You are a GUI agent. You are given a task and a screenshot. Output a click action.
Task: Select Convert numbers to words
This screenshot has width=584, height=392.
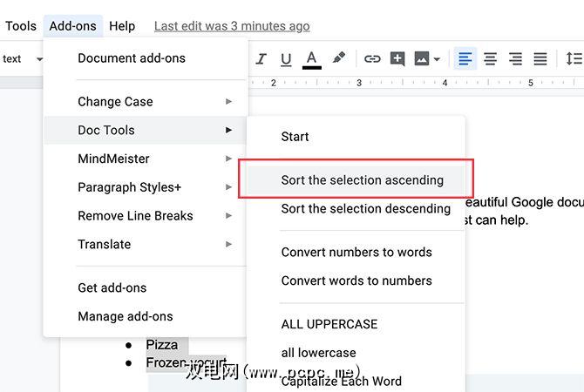click(x=356, y=252)
